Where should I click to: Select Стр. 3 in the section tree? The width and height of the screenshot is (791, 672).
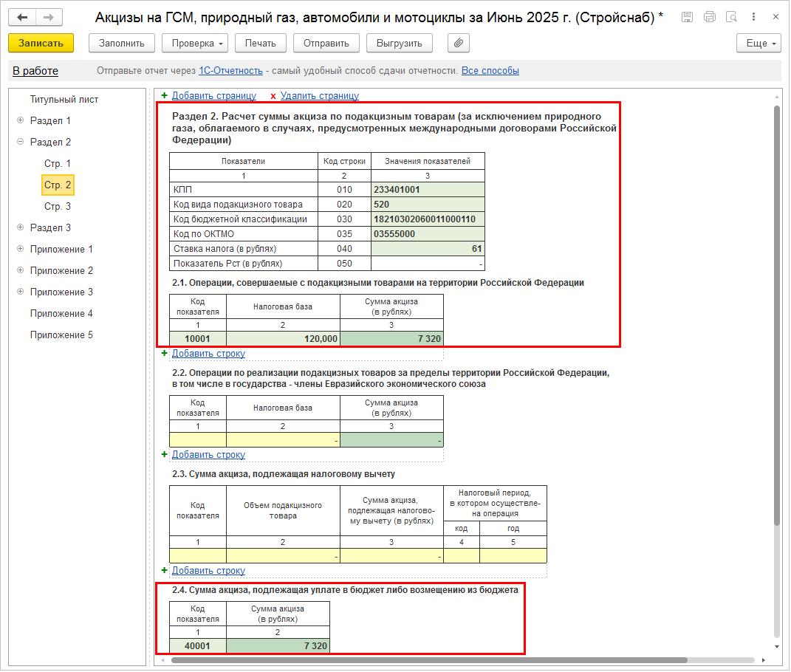[58, 206]
